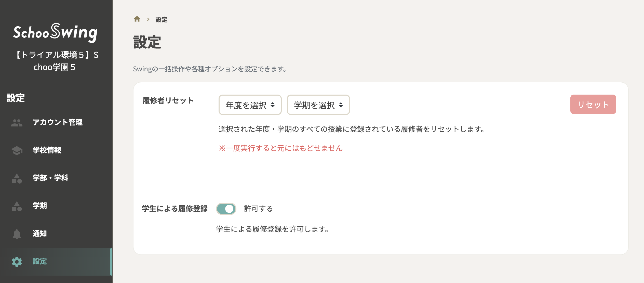
Task: Click the home icon in the breadcrumb
Action: coord(137,19)
